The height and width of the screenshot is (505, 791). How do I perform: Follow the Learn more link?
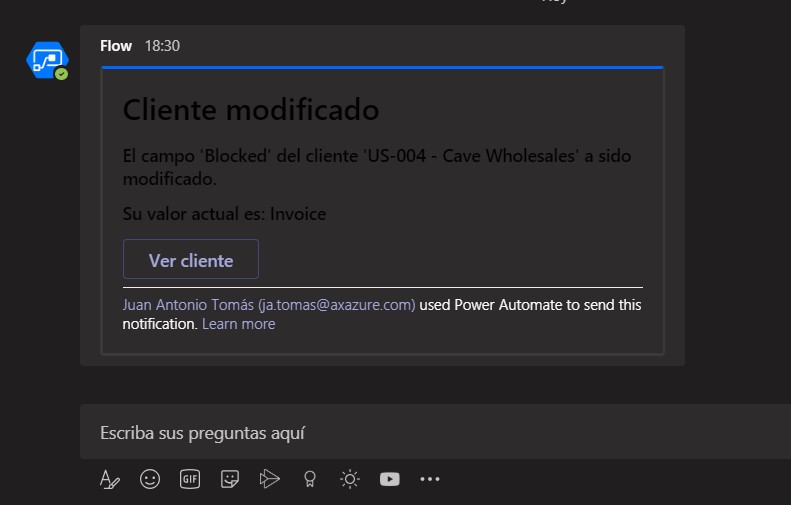239,324
